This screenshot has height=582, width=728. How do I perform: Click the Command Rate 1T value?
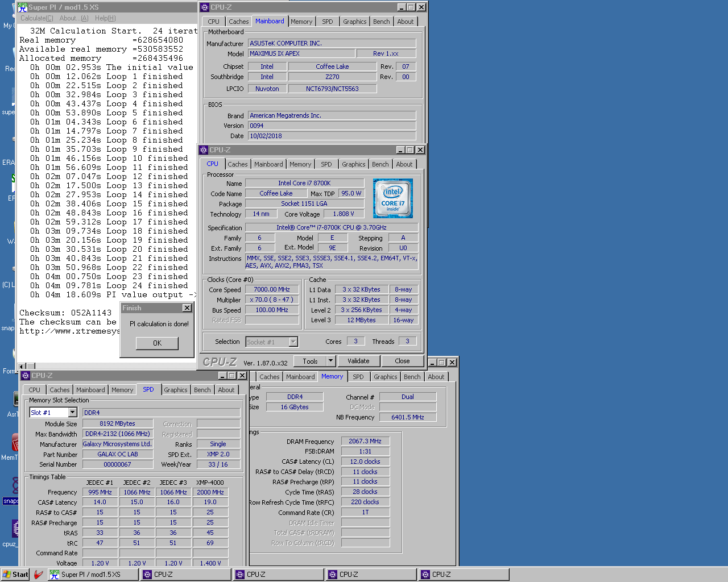(365, 512)
